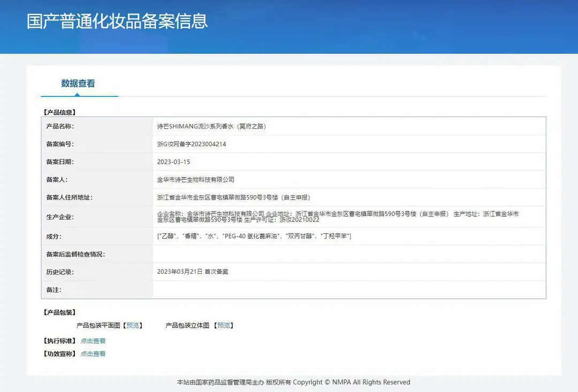Preview 产品包装立体图 via 预览 link

pyautogui.click(x=224, y=325)
